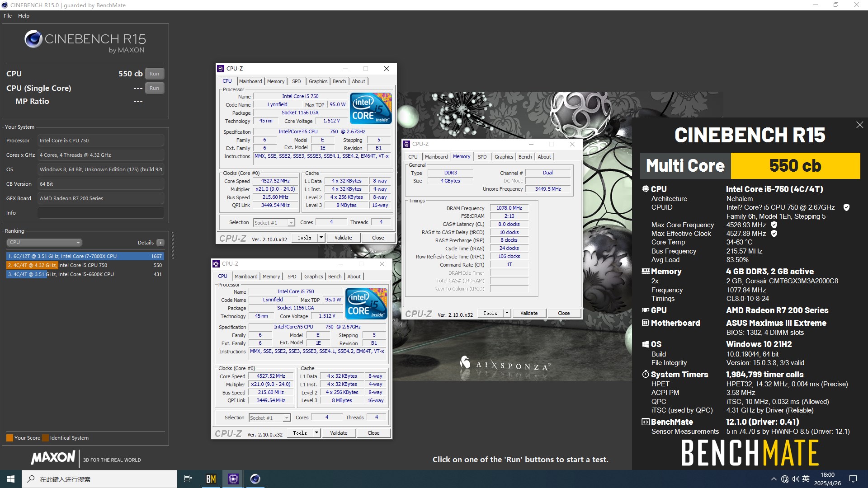The height and width of the screenshot is (488, 868).
Task: Click the CPU-Z taskbar icon
Action: (233, 479)
